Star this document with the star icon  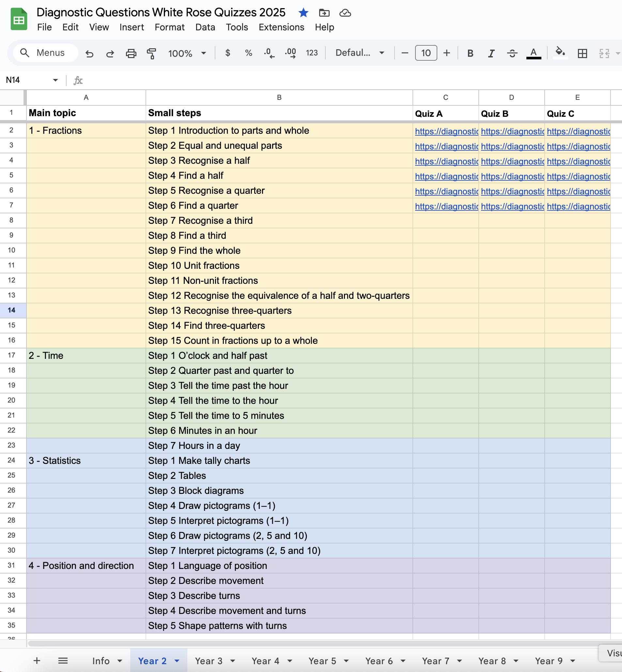(303, 13)
